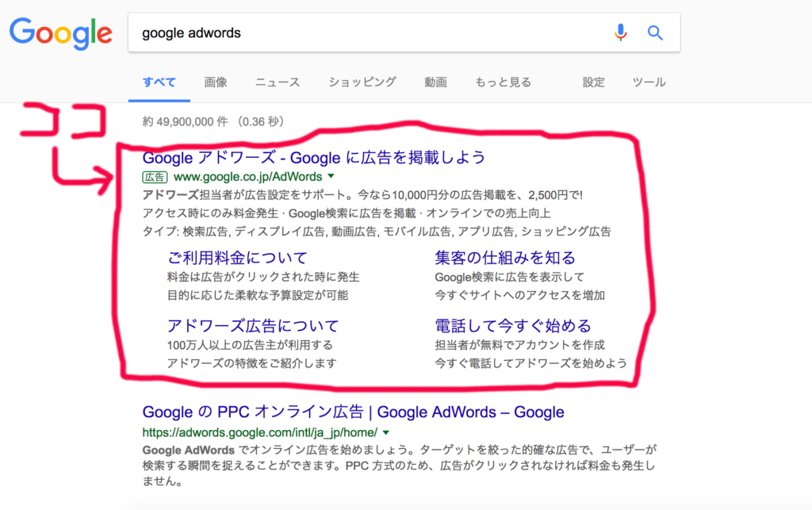Open the 動画 videos tab
812x510 pixels.
tap(435, 82)
